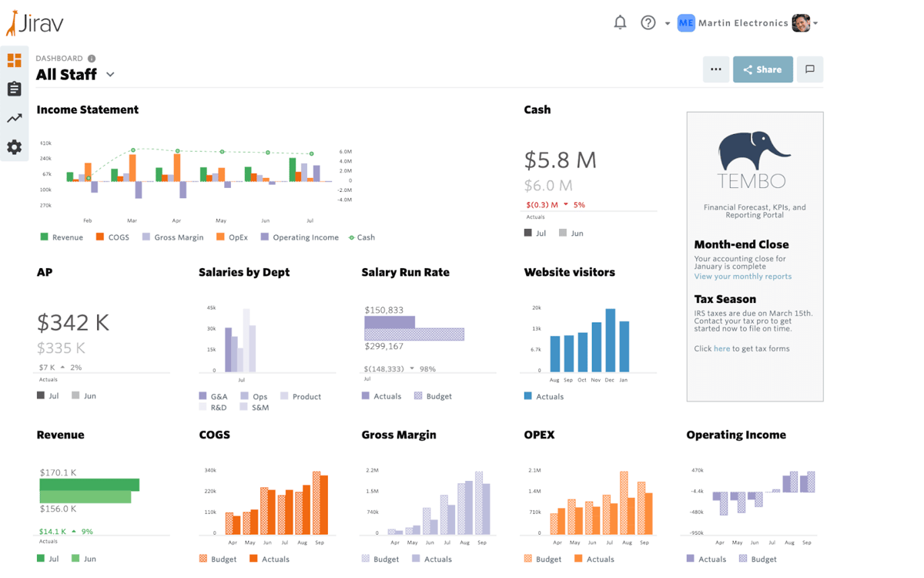Toggle the Cash series on the Income Statement chart

(x=361, y=237)
